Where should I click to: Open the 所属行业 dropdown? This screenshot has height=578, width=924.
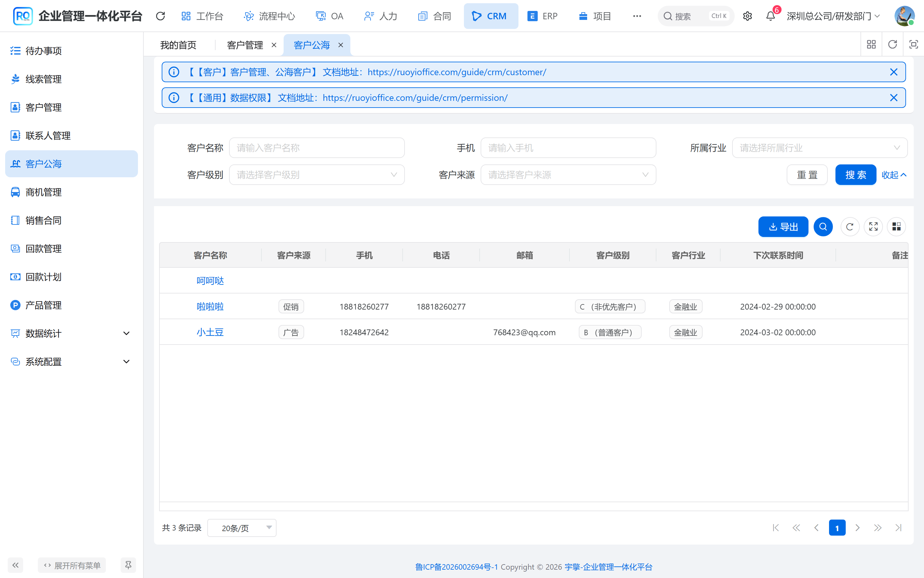(x=820, y=148)
